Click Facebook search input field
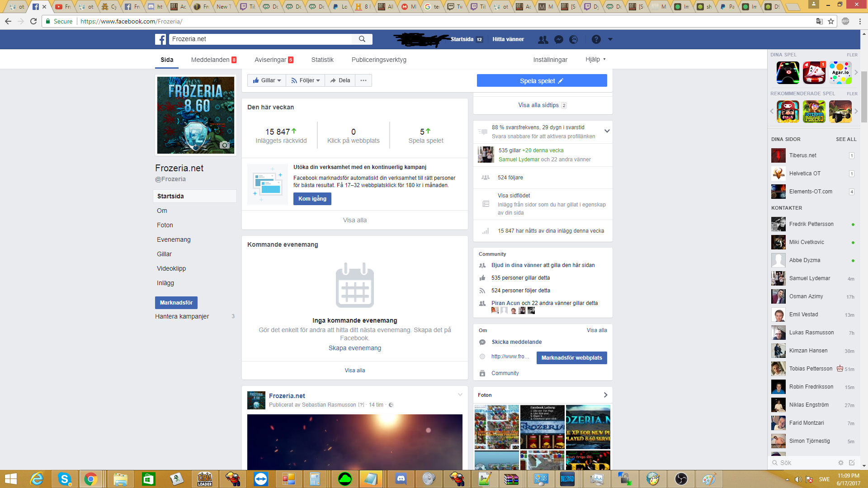 [260, 39]
